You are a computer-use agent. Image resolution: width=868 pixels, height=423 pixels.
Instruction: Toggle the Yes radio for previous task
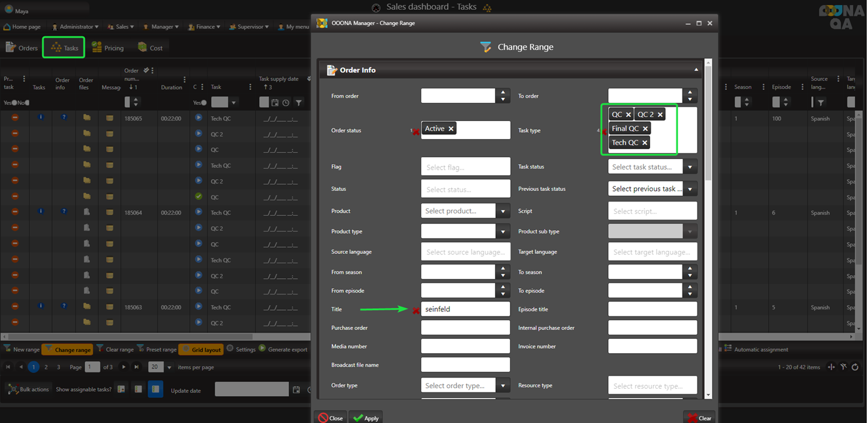pyautogui.click(x=14, y=103)
